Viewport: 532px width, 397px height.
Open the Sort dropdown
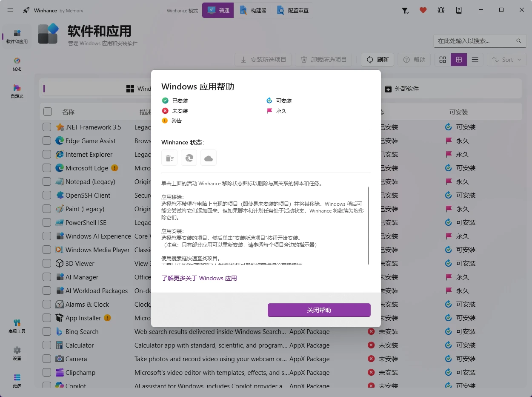506,60
